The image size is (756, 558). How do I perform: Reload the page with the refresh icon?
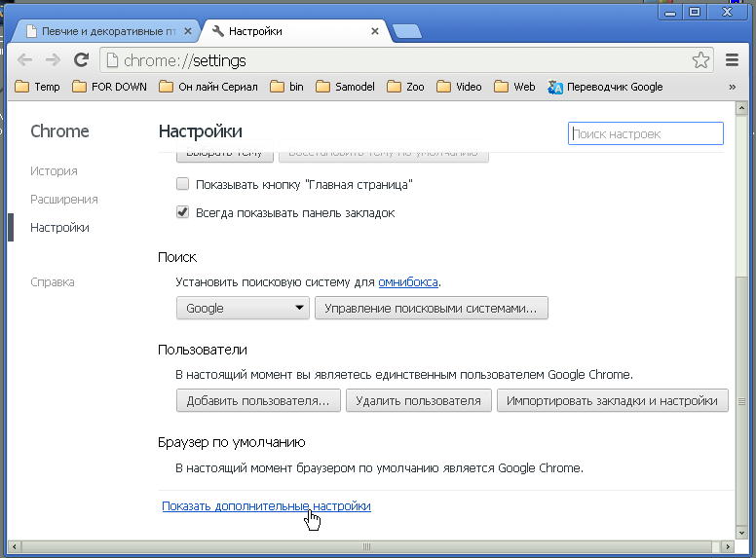click(82, 60)
